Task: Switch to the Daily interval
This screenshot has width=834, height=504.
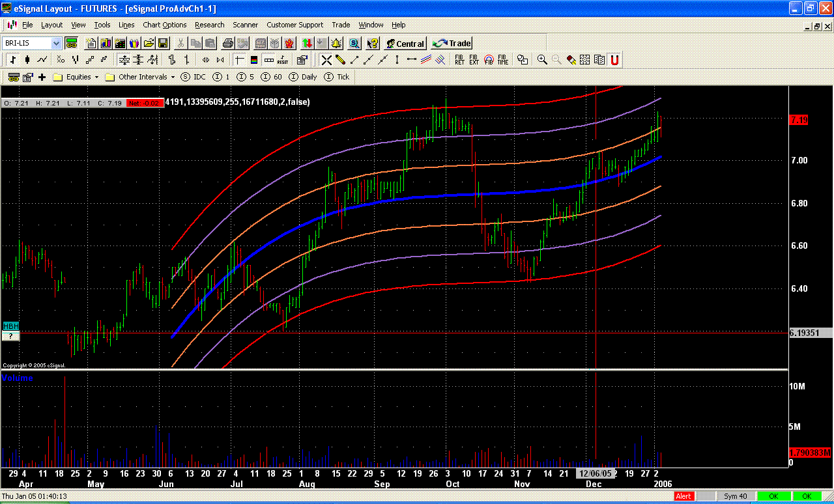Action: click(303, 77)
